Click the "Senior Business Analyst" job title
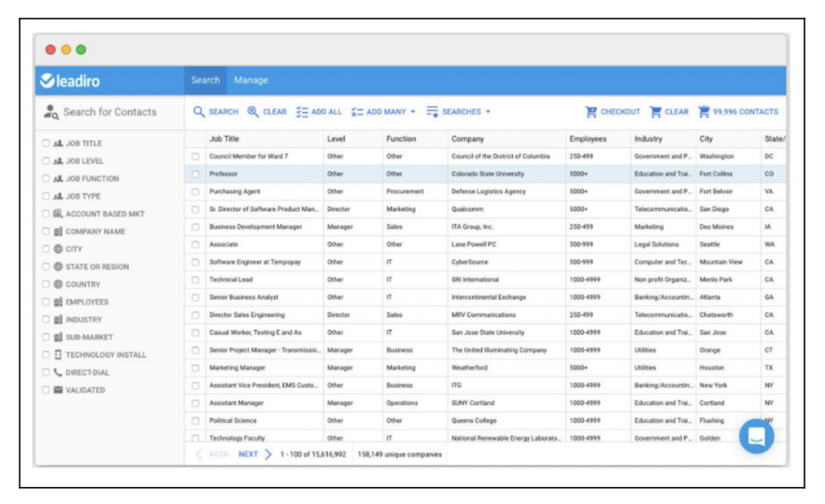825x504 pixels. coord(243,297)
